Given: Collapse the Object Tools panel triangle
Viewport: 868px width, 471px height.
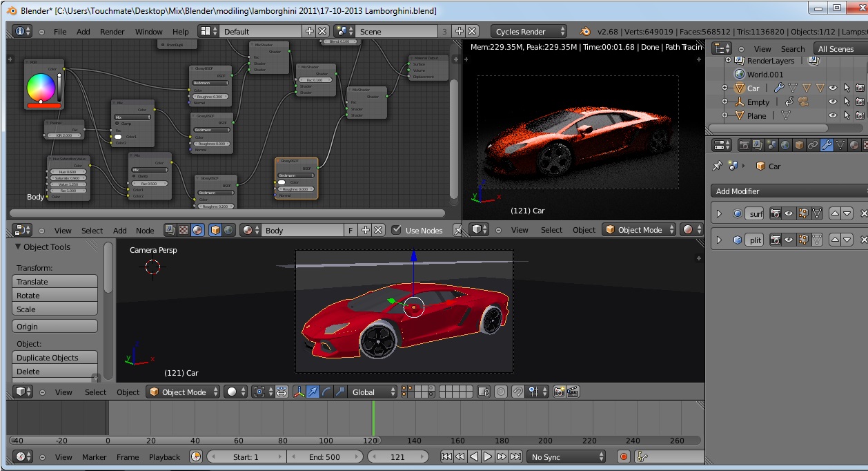Looking at the screenshot, I should [19, 247].
